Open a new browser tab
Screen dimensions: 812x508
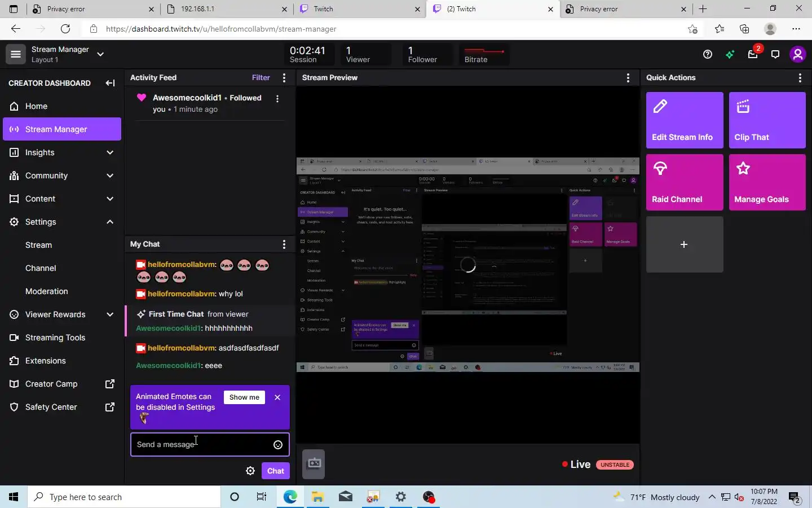point(703,9)
